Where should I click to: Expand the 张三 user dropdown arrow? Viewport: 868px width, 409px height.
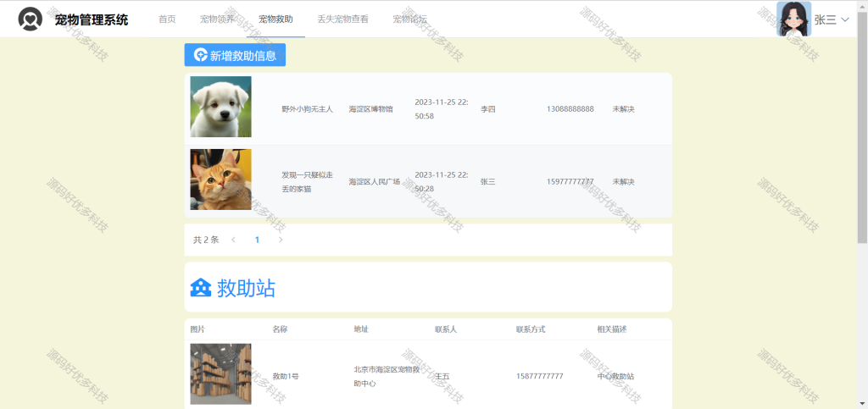tap(845, 19)
